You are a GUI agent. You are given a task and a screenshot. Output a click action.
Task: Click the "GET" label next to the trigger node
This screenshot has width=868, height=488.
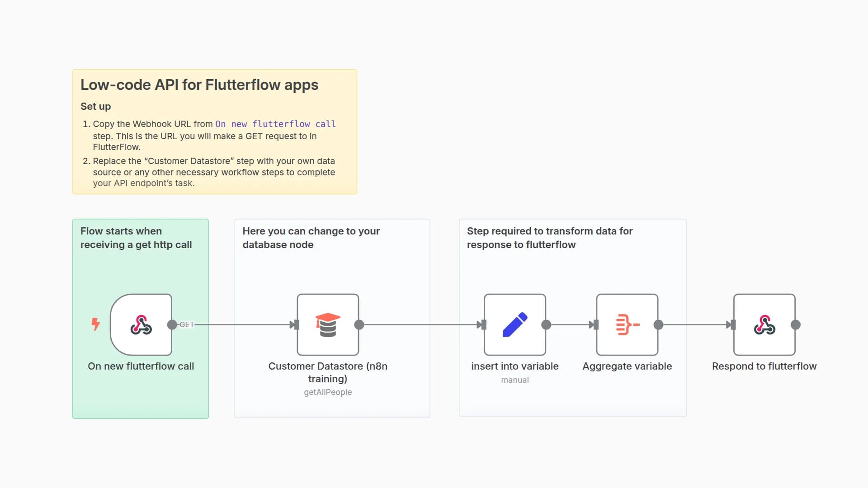[x=187, y=324]
